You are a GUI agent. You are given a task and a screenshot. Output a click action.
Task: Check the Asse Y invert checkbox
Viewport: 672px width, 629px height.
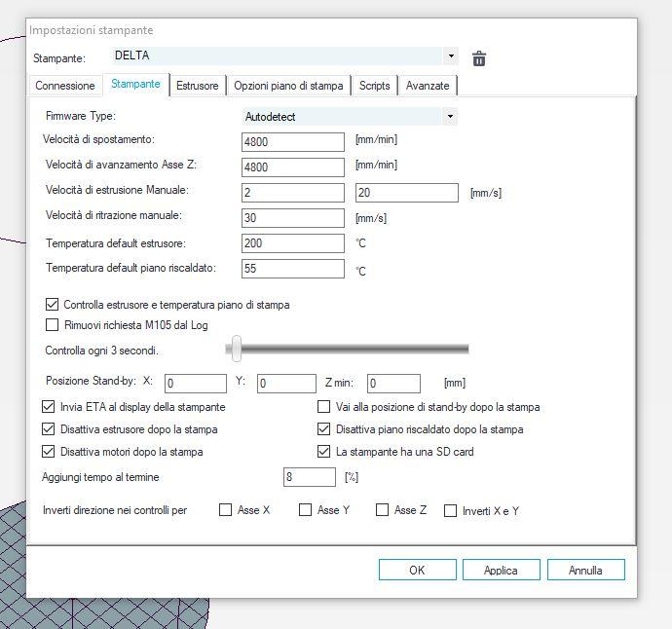tap(305, 509)
